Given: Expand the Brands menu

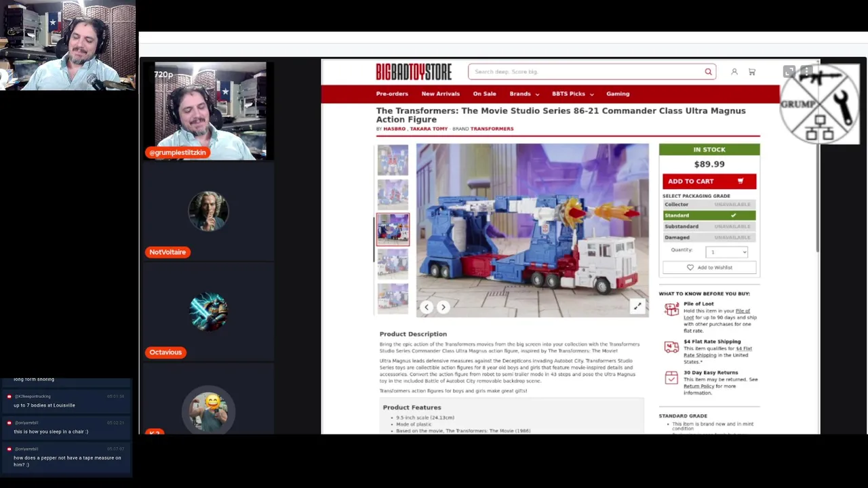Looking at the screenshot, I should [524, 94].
